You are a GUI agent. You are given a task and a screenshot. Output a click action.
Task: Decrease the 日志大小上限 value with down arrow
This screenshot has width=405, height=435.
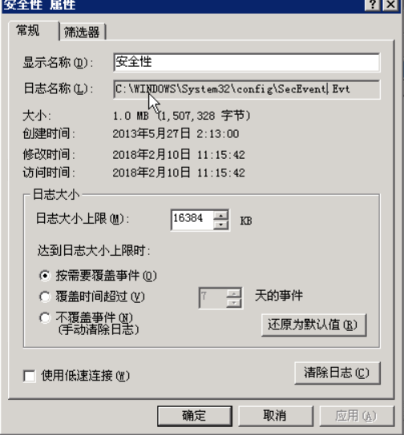(220, 225)
